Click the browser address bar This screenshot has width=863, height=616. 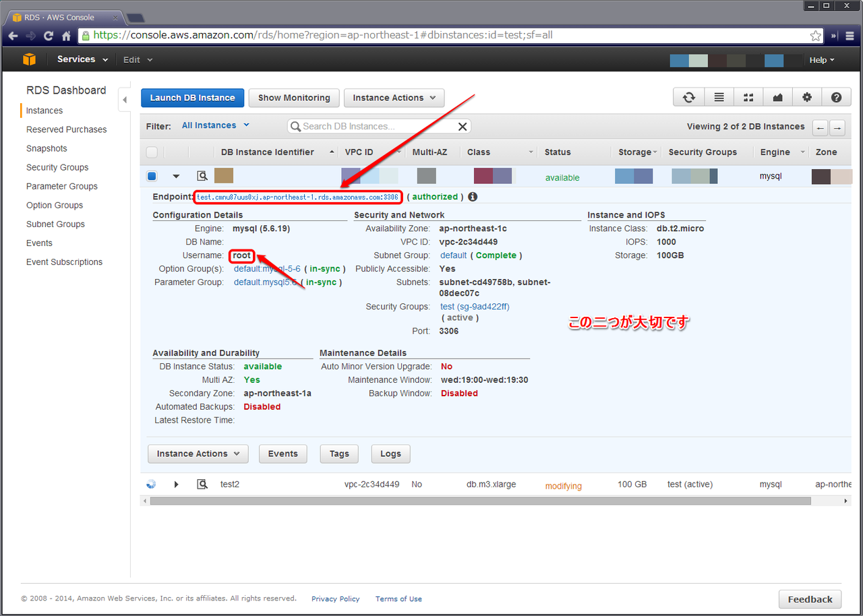[450, 35]
